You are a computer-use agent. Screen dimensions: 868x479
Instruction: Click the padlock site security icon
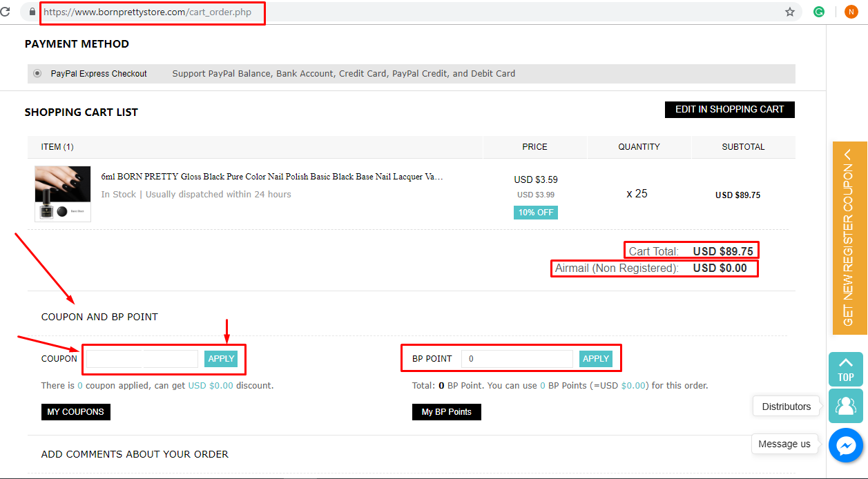click(x=32, y=12)
